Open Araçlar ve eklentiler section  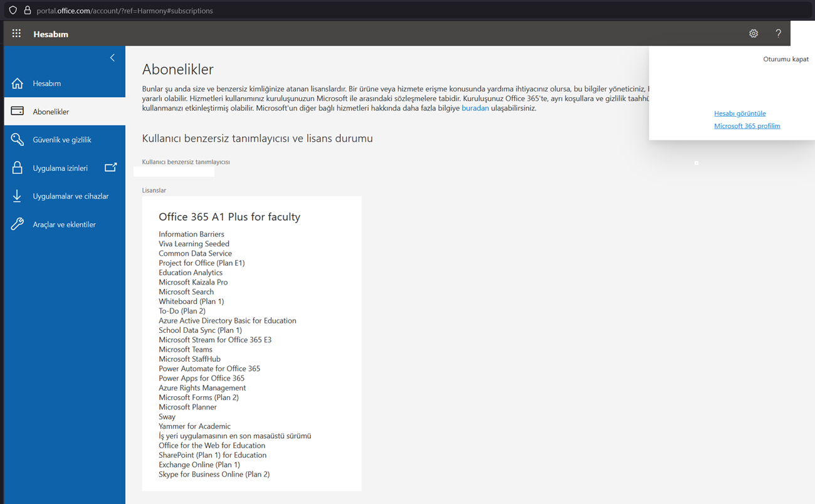click(x=65, y=224)
